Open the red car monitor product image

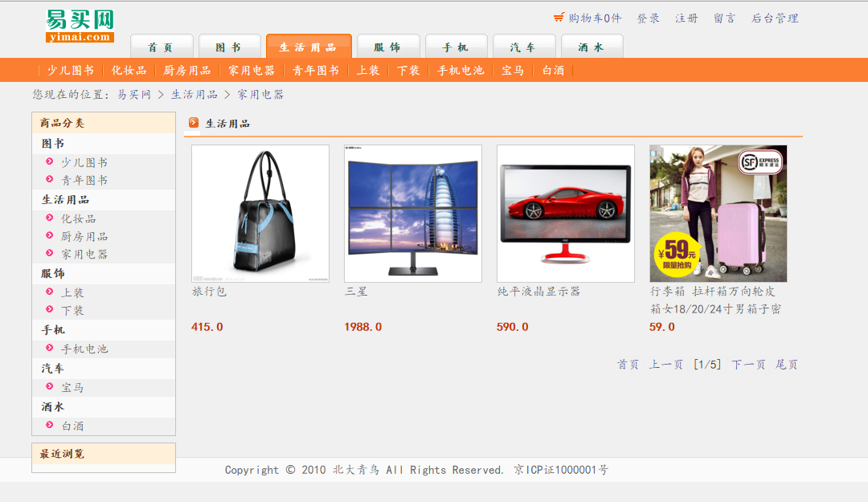(566, 214)
